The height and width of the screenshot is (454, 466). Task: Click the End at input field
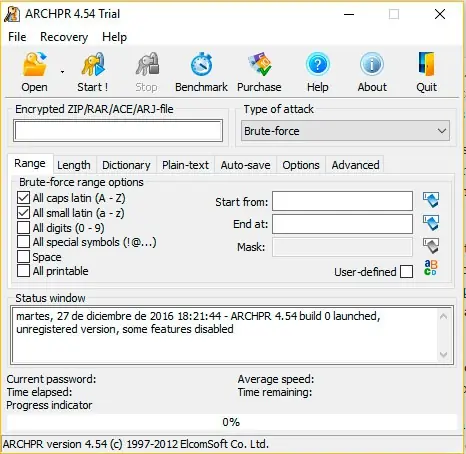[342, 224]
